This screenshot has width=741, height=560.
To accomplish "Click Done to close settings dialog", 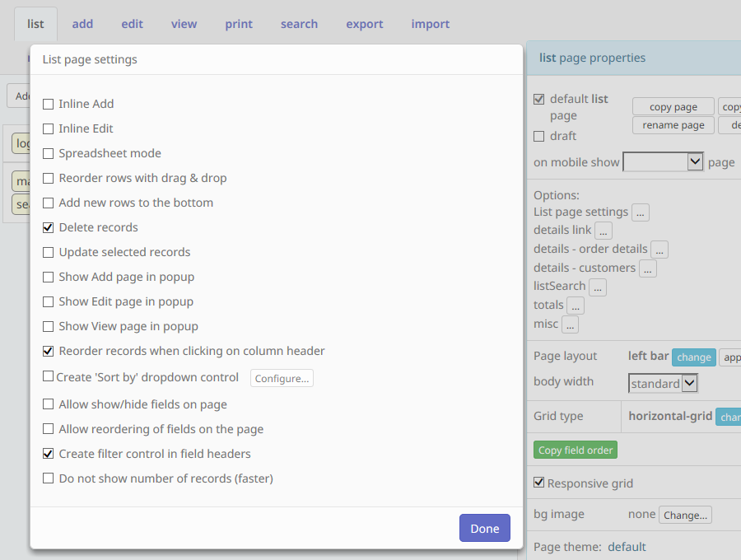I will [x=484, y=528].
